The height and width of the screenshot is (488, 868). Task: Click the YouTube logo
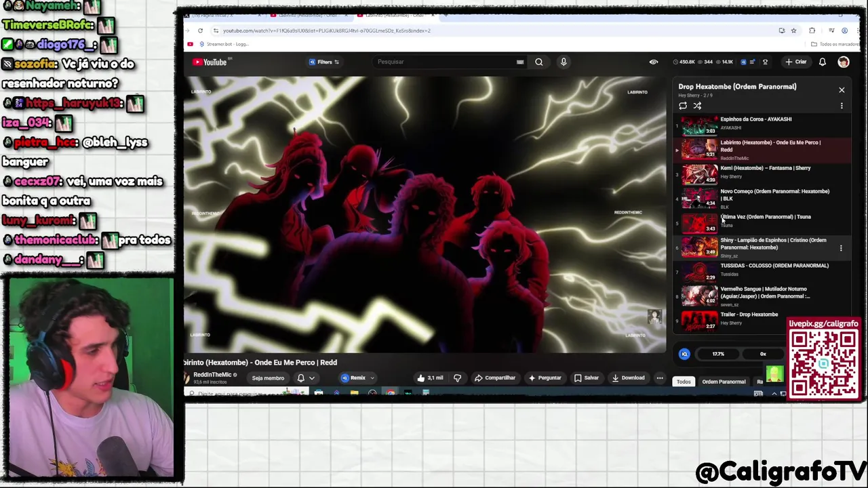(210, 62)
